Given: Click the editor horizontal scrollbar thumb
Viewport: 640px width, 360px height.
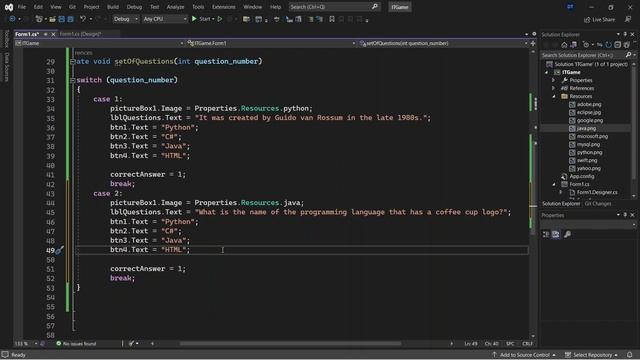Looking at the screenshot, I should coord(291,344).
